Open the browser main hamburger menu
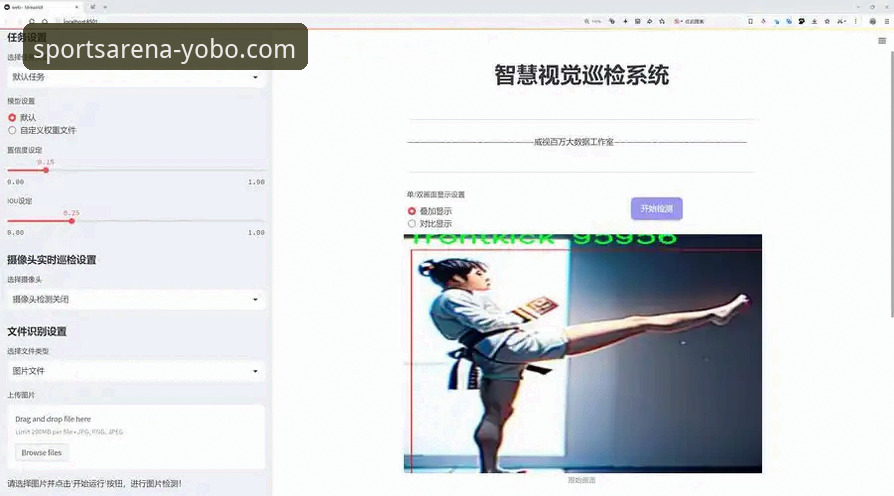 [x=887, y=21]
